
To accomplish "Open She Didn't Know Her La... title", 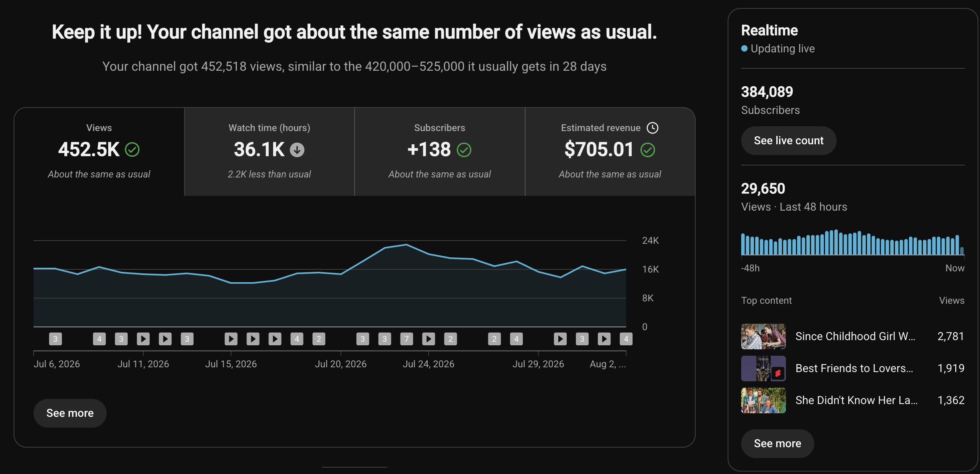I will point(857,400).
